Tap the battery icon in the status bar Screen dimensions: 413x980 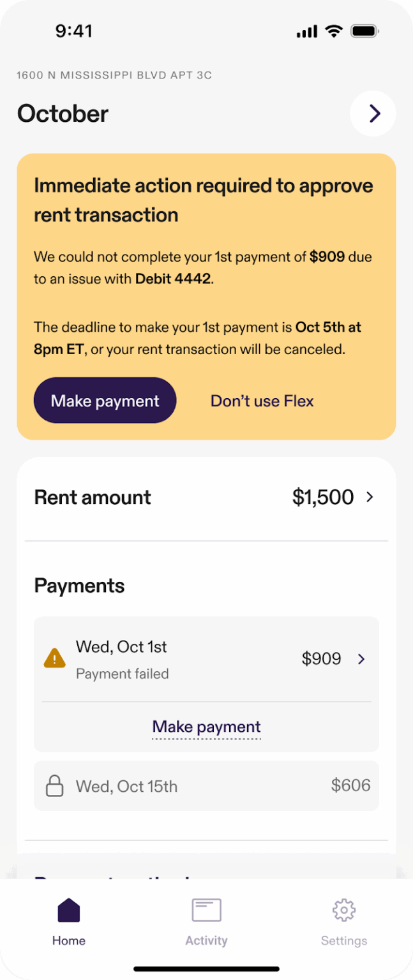click(363, 30)
